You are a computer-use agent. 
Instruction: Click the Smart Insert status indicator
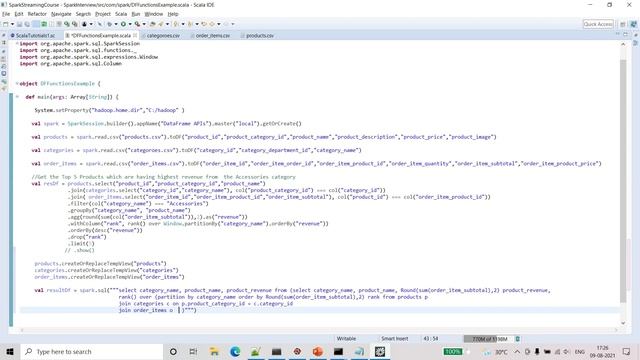click(395, 339)
